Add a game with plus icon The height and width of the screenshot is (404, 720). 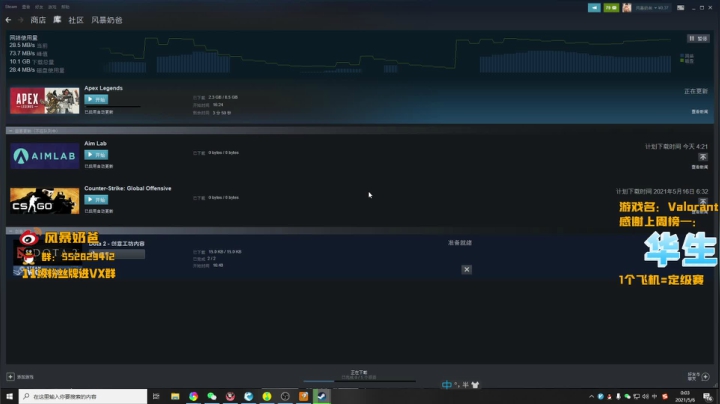(11, 377)
